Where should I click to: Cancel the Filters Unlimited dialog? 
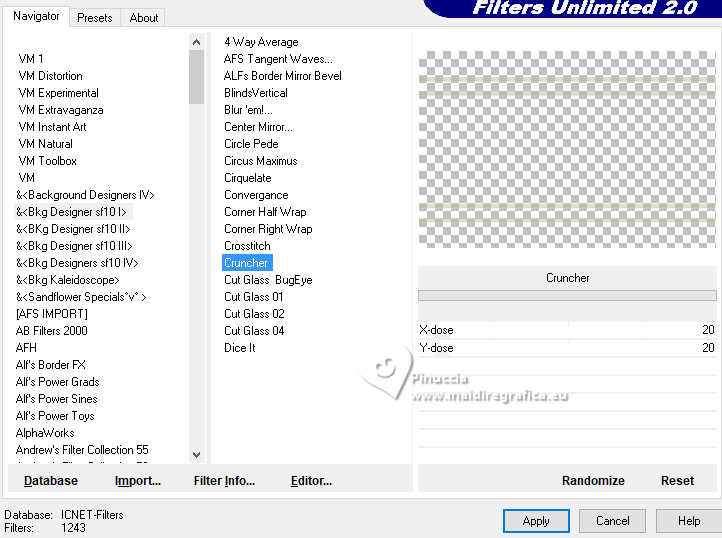click(x=612, y=521)
